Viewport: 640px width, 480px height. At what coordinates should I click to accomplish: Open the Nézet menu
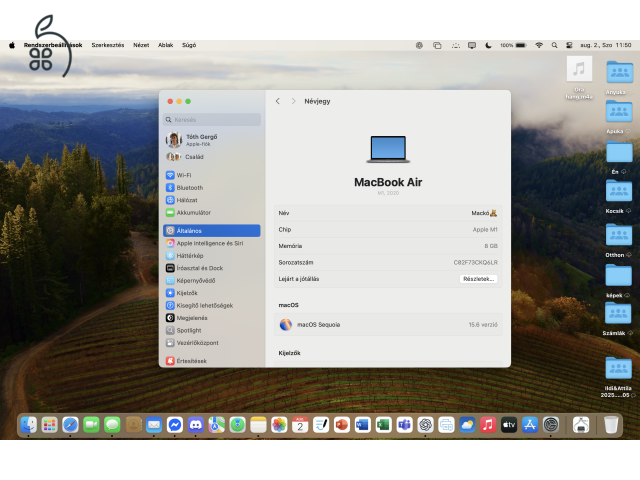[x=141, y=45]
